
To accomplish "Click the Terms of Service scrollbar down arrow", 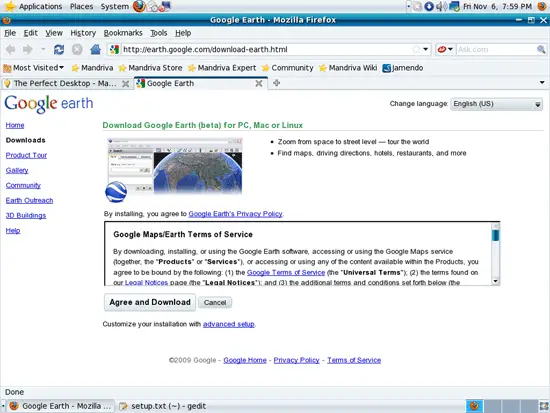I will coord(495,281).
